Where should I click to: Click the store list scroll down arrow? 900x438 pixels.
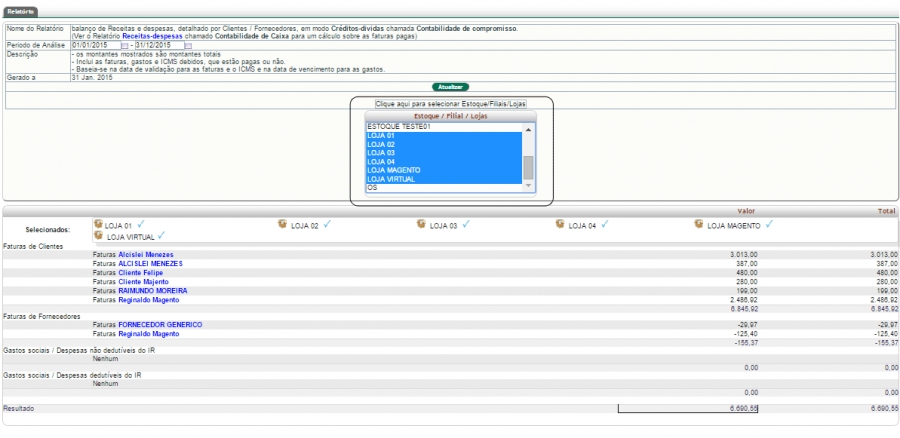tap(528, 186)
